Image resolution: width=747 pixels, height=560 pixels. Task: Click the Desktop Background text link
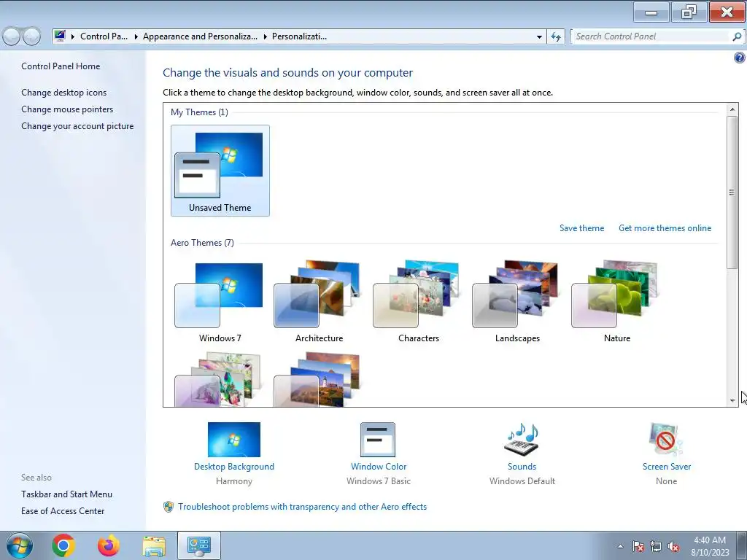click(x=234, y=467)
